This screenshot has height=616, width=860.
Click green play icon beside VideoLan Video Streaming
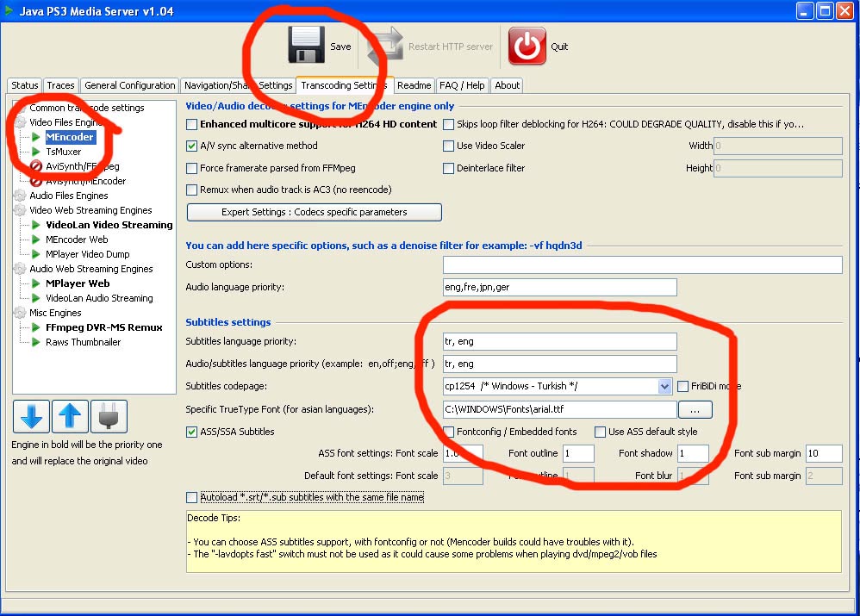(36, 225)
